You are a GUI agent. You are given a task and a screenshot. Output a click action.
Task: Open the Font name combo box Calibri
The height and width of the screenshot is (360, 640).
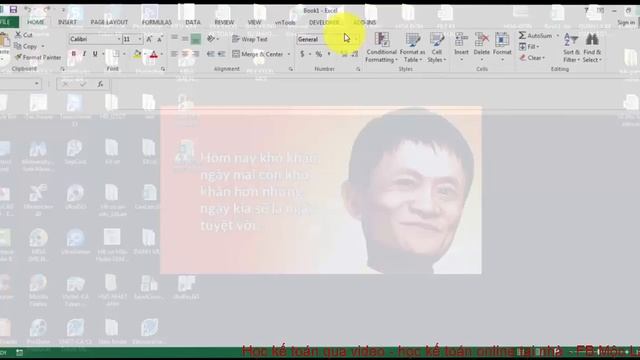click(x=95, y=39)
